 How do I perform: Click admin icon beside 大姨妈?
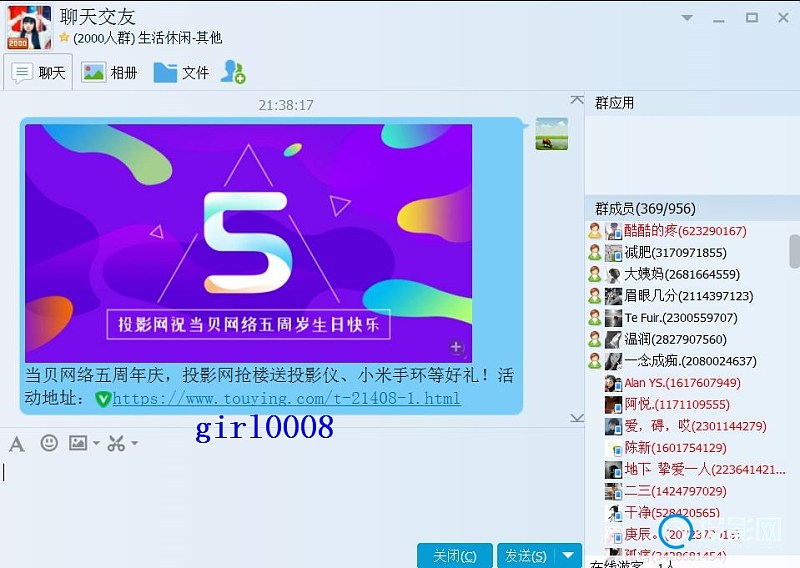pyautogui.click(x=594, y=275)
